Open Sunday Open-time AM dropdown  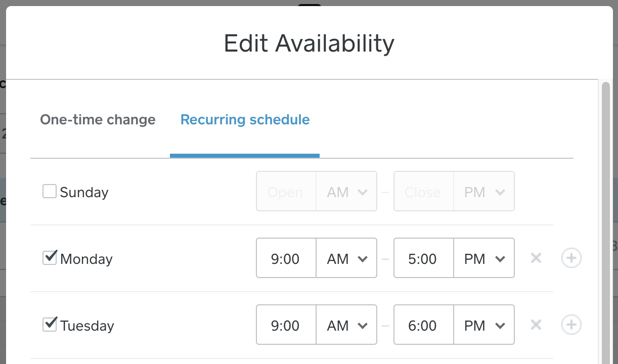[347, 192]
